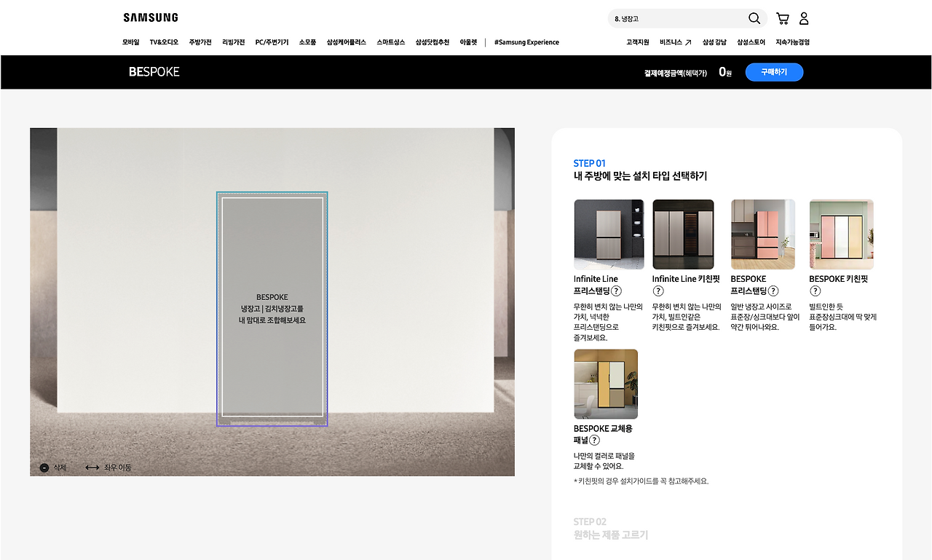The image size is (932, 560).
Task: Open the 아울렛 menu
Action: click(468, 42)
